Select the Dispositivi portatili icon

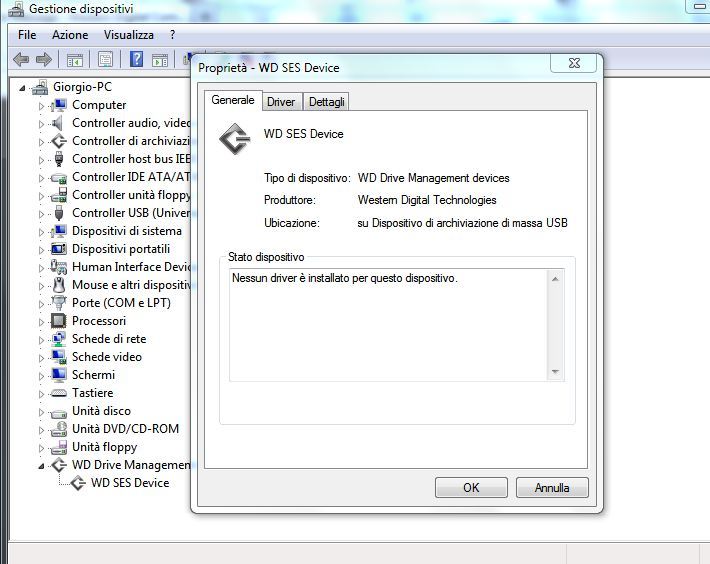click(x=59, y=249)
